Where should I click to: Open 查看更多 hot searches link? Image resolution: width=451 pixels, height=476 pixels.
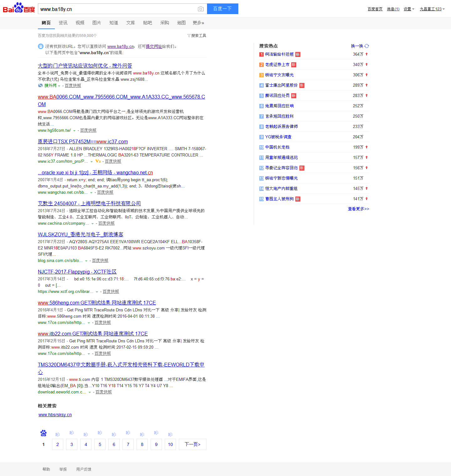358,209
